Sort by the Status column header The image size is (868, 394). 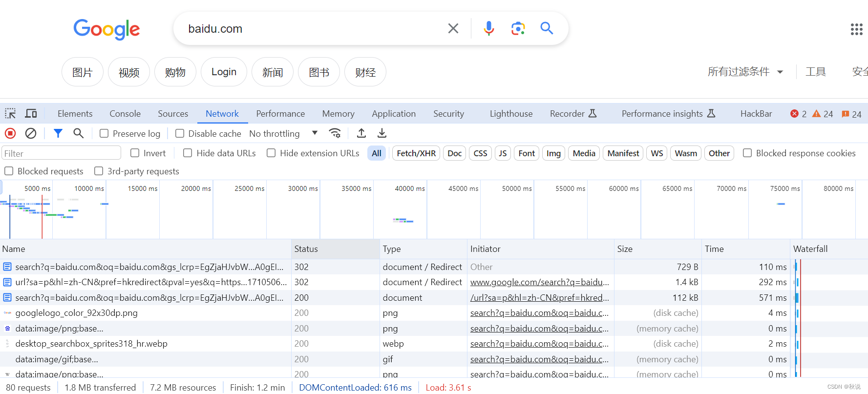[335, 249]
